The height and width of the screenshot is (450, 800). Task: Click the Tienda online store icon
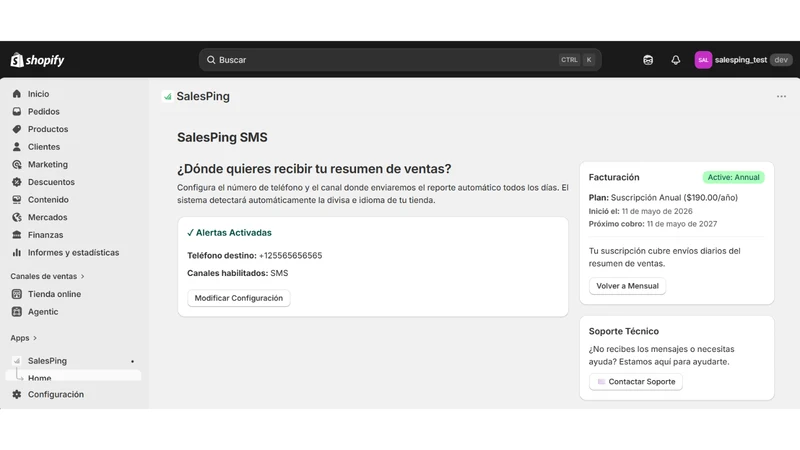[17, 294]
